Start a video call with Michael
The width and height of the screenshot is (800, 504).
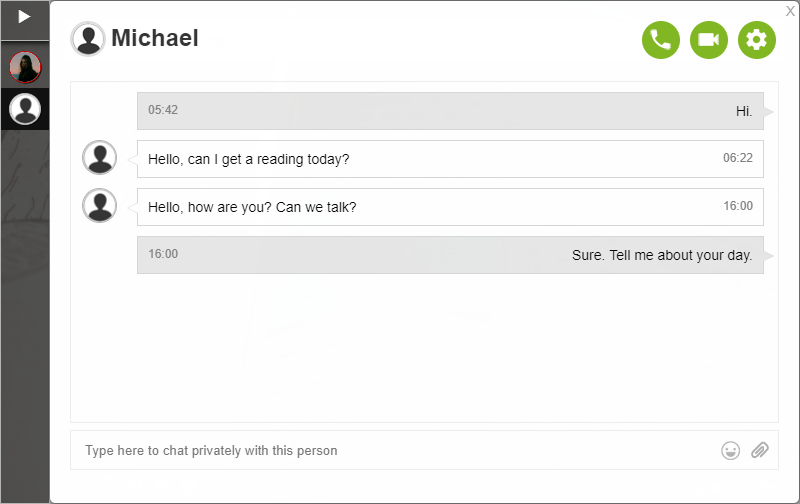point(709,40)
